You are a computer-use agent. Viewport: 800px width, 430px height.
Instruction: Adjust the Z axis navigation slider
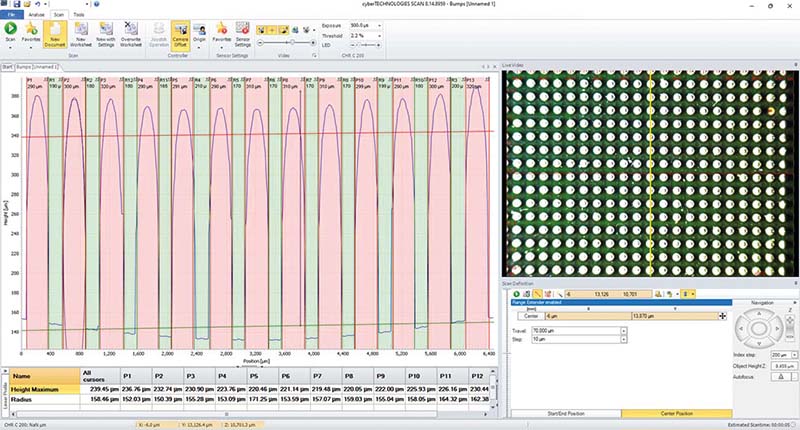click(x=790, y=328)
